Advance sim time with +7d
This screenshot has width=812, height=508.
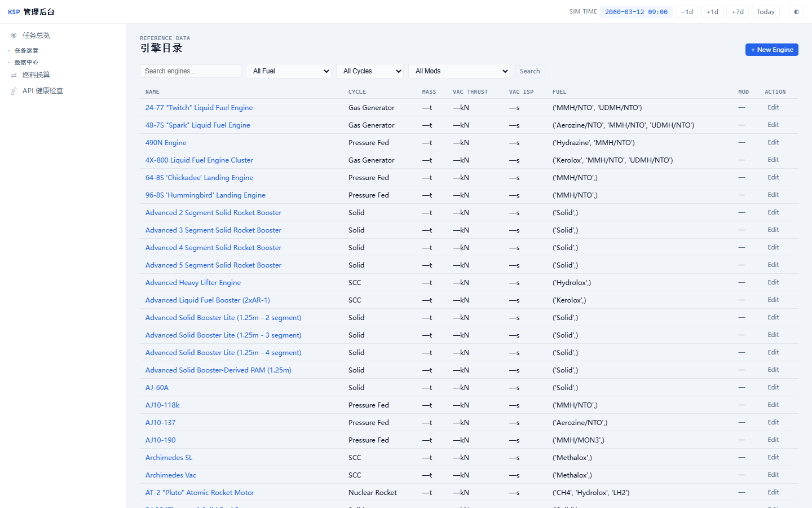(738, 12)
